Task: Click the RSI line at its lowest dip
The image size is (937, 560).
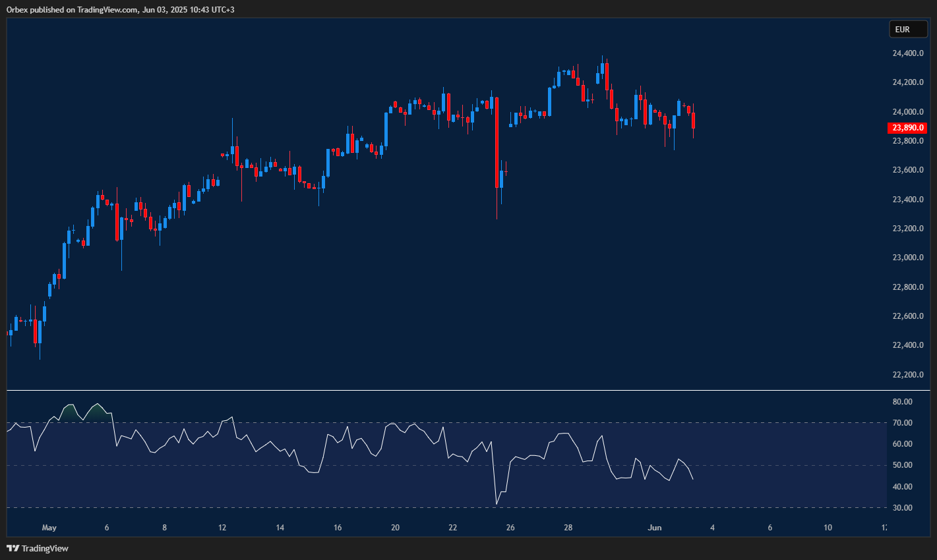Action: point(497,503)
